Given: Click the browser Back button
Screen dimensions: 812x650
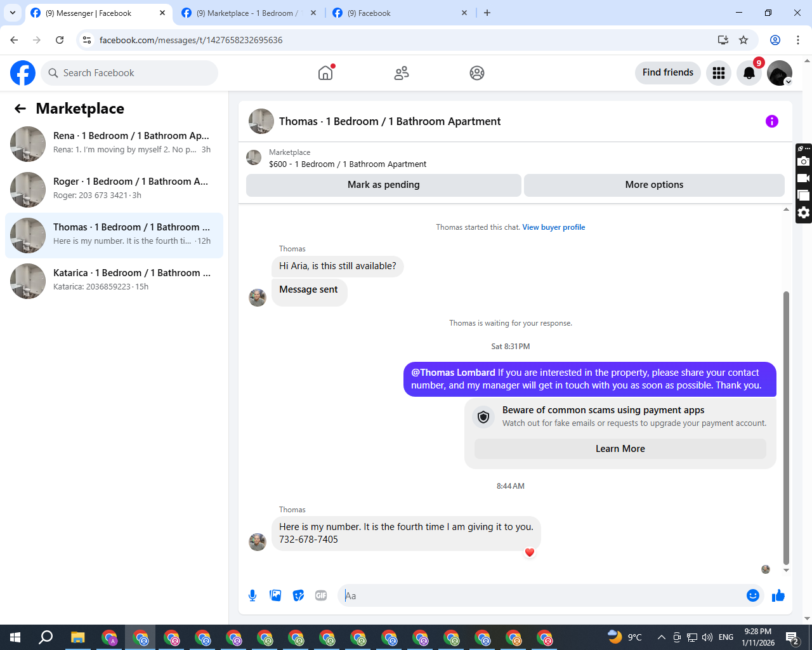Looking at the screenshot, I should click(x=14, y=40).
